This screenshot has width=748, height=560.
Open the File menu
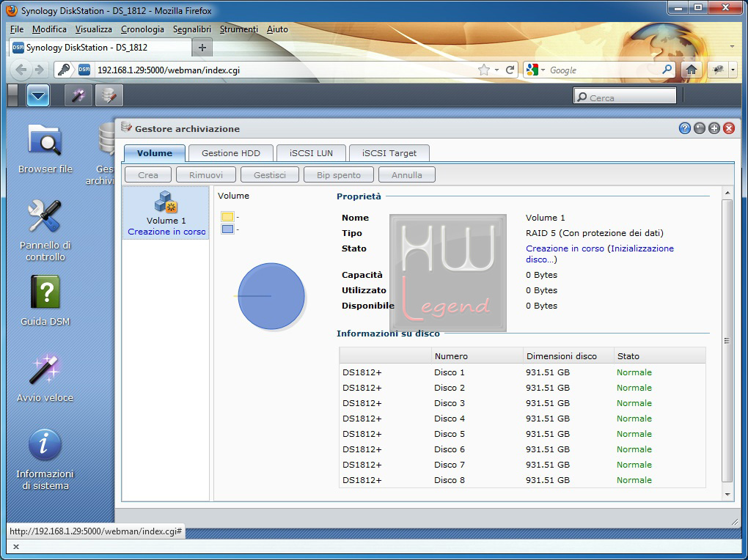pos(17,29)
